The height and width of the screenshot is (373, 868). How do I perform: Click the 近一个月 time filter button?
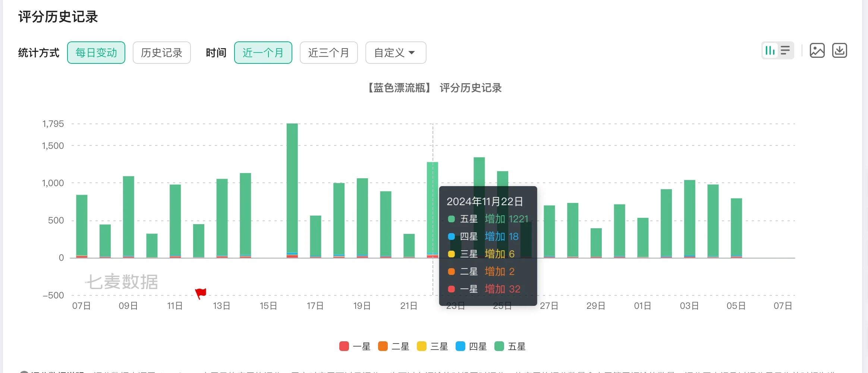click(263, 53)
